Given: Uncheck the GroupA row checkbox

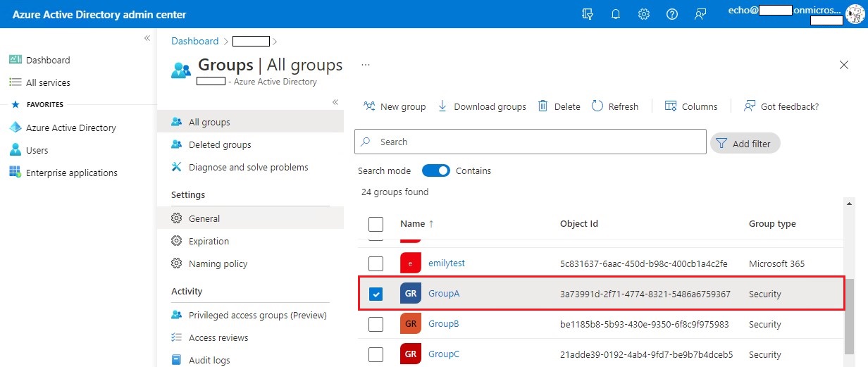Looking at the screenshot, I should coord(376,294).
